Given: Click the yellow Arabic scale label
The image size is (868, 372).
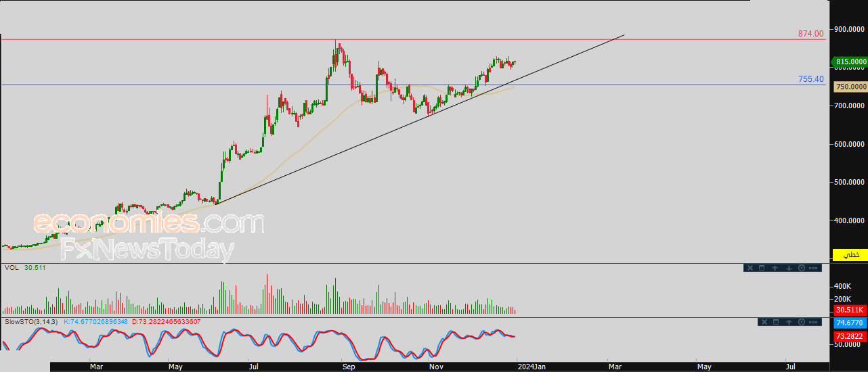Looking at the screenshot, I should point(850,254).
